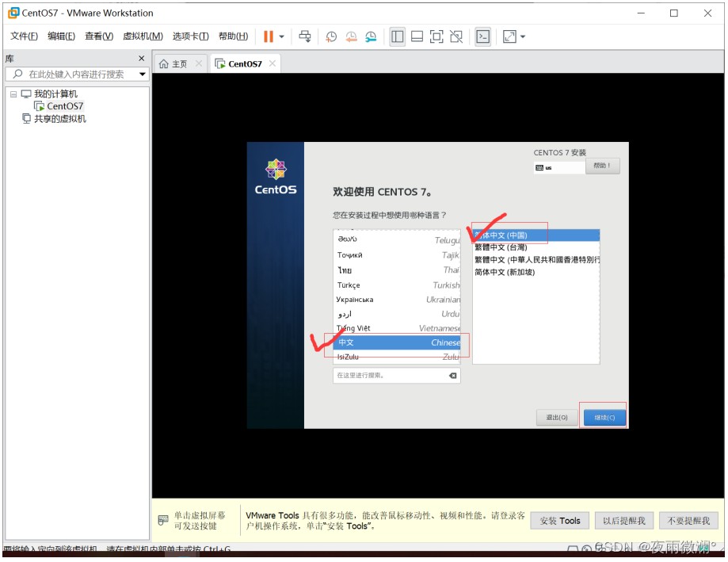Viewport: 728px width, 562px height.
Task: Choose 繁體中文 (台灣) locale
Action: click(536, 247)
